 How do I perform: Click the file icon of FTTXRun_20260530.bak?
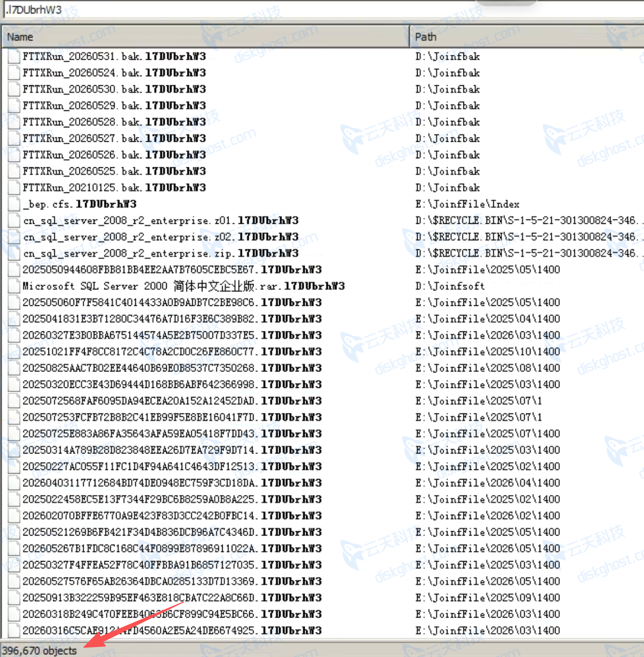coord(14,90)
